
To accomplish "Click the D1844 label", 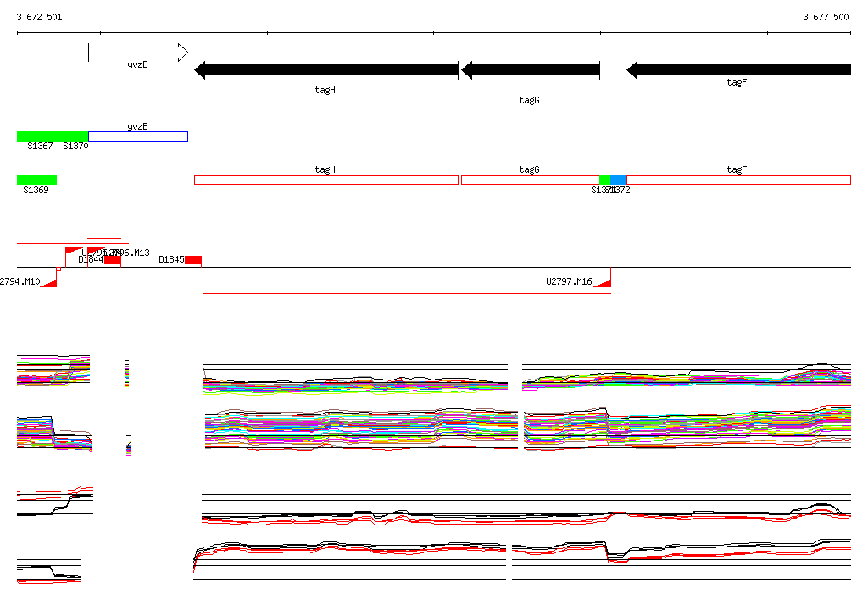I will pyautogui.click(x=91, y=259).
